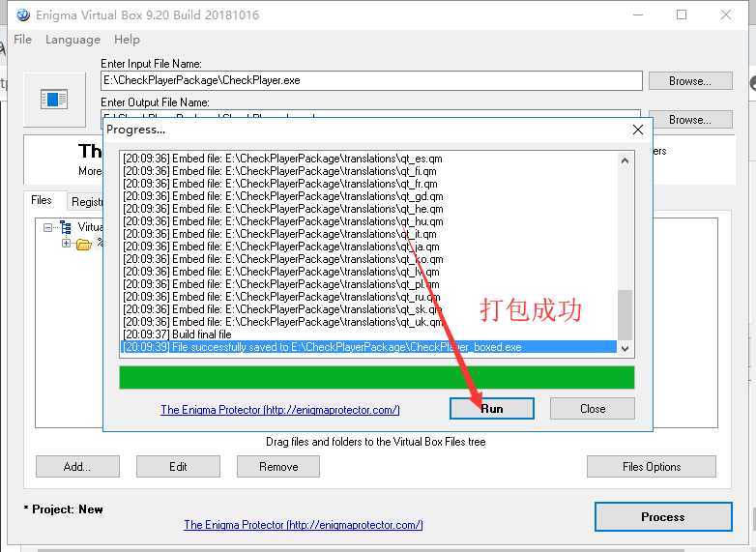Click the 'Project: New' status text
The width and height of the screenshot is (756, 552).
click(x=63, y=509)
